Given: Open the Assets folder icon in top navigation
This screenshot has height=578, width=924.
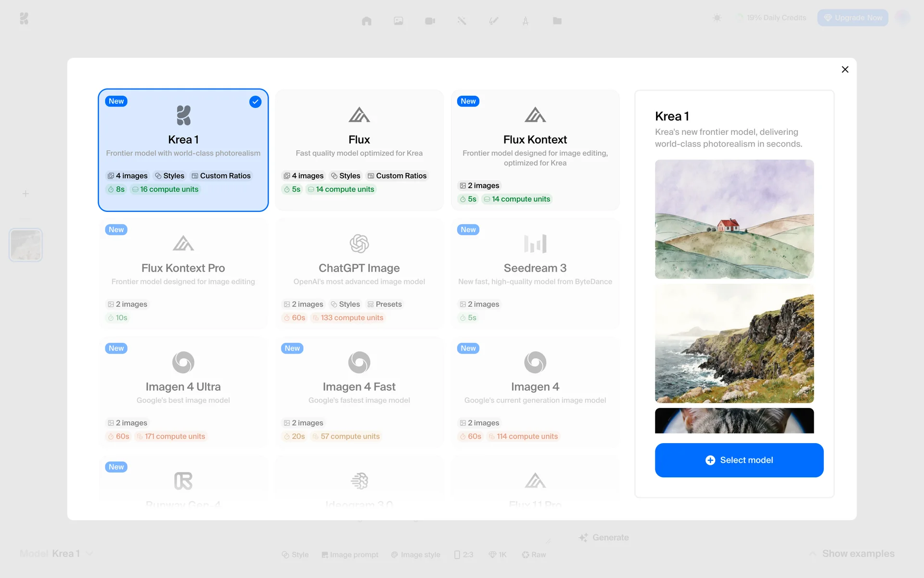Looking at the screenshot, I should (557, 21).
